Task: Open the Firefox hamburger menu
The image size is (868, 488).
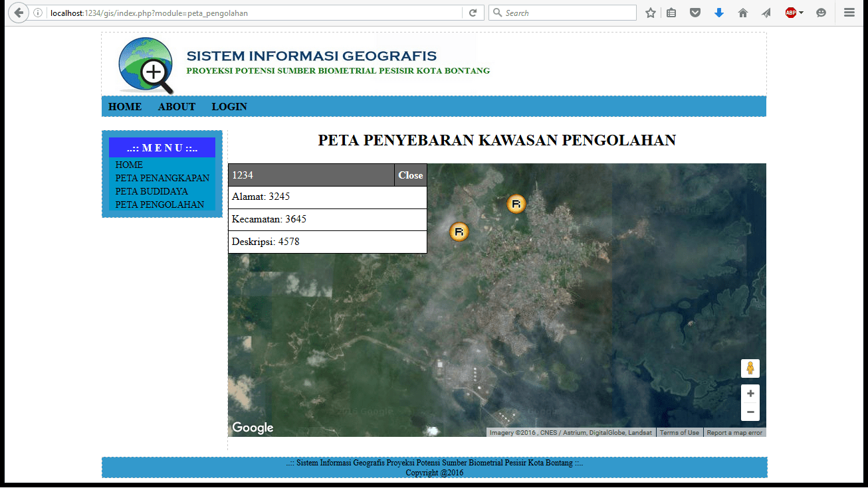Action: coord(849,13)
